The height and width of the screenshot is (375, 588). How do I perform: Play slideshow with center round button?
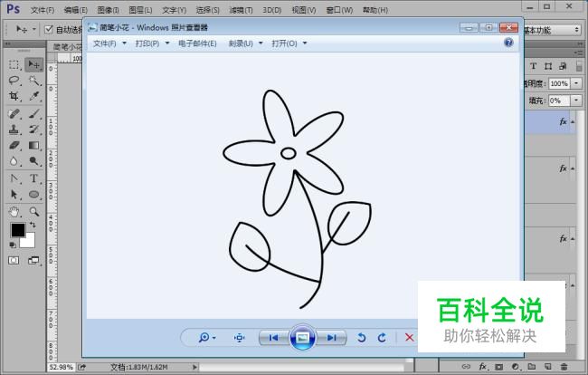point(302,338)
